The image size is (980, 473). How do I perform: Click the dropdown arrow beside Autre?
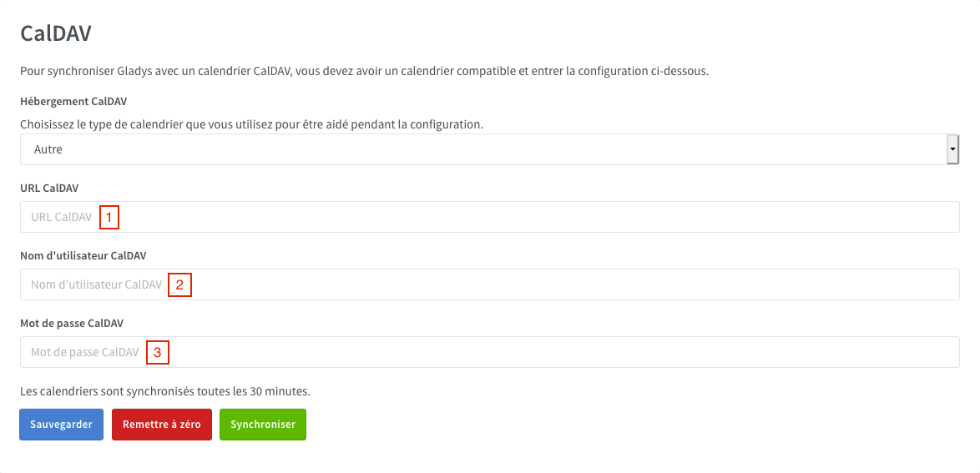(x=952, y=150)
